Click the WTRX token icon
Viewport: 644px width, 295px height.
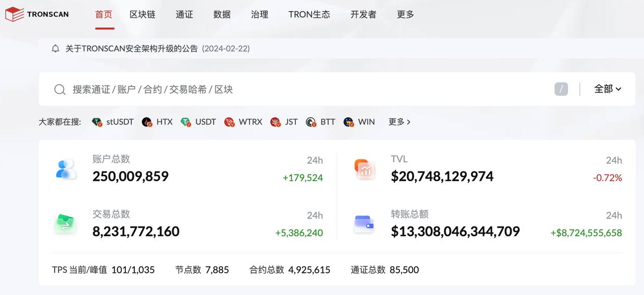229,122
